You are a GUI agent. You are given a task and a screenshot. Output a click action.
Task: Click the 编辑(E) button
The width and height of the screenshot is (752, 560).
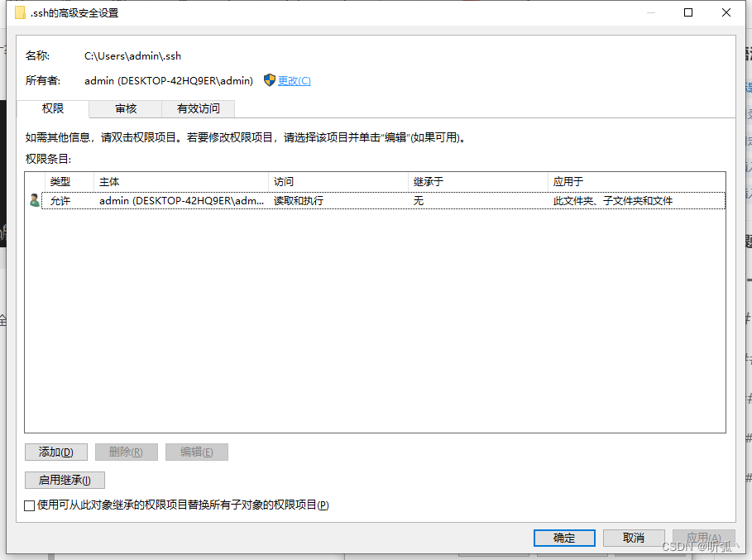pyautogui.click(x=196, y=452)
